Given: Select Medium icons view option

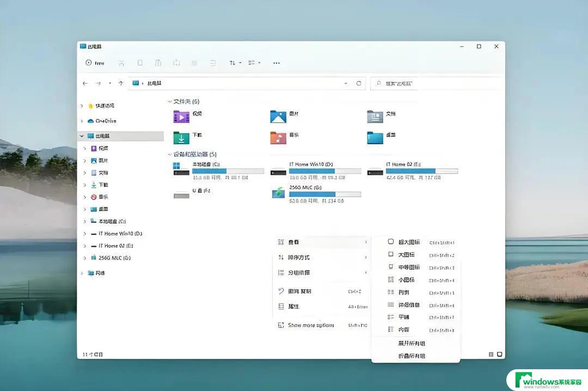Looking at the screenshot, I should coord(415,268).
